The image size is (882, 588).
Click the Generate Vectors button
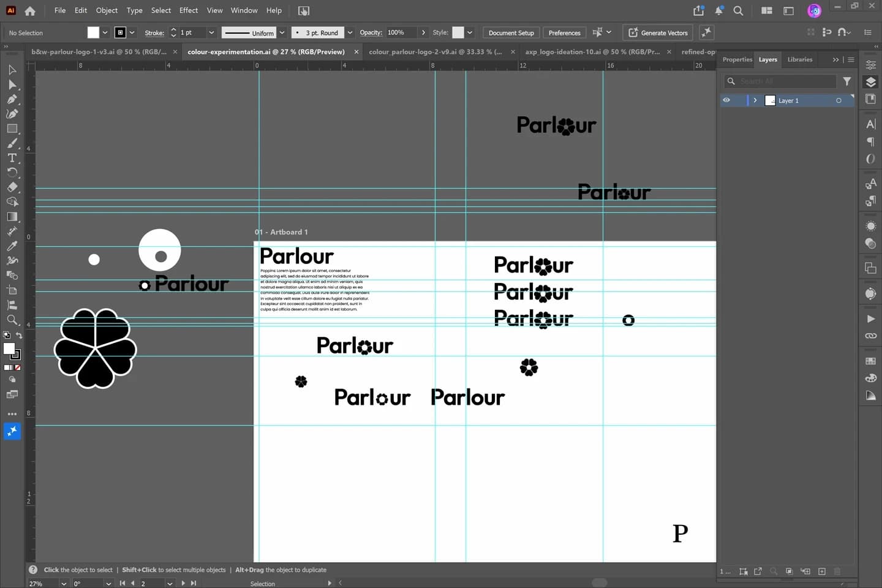pyautogui.click(x=658, y=32)
